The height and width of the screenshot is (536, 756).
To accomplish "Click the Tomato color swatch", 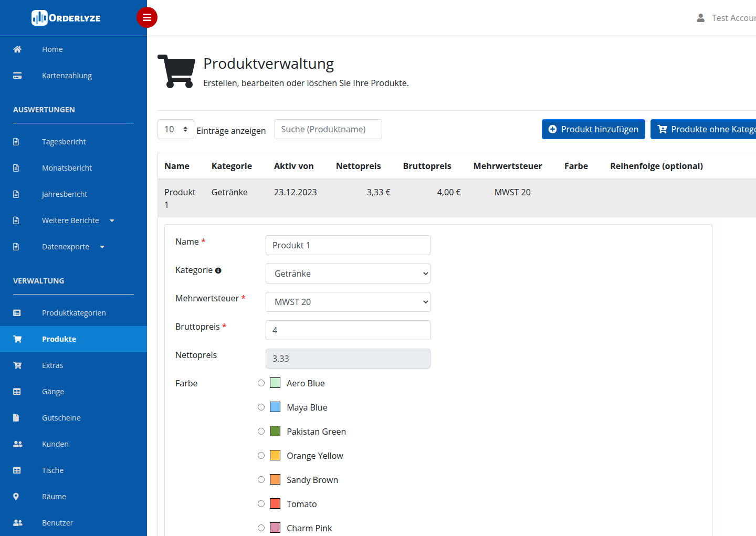I will 275,503.
